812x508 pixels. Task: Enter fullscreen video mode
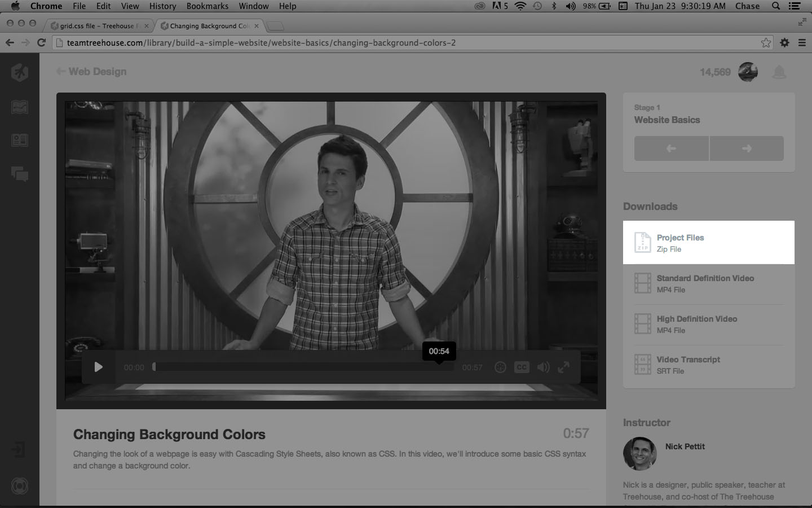[563, 367]
